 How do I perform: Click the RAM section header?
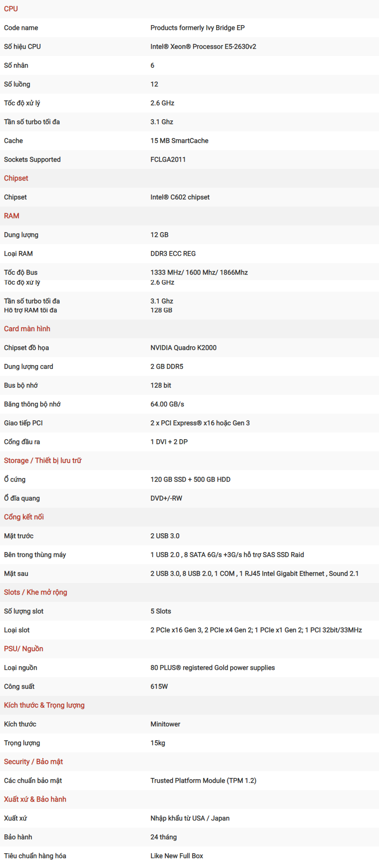point(12,216)
